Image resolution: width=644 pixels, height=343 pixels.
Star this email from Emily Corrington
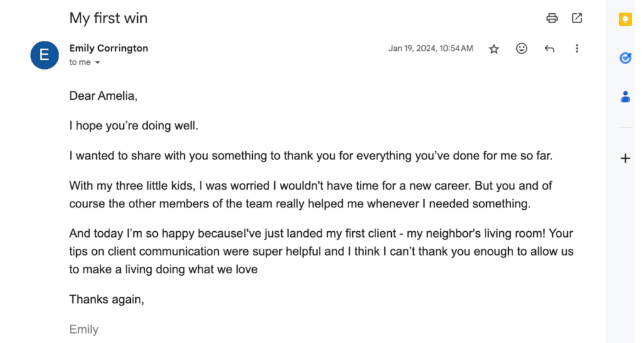494,49
